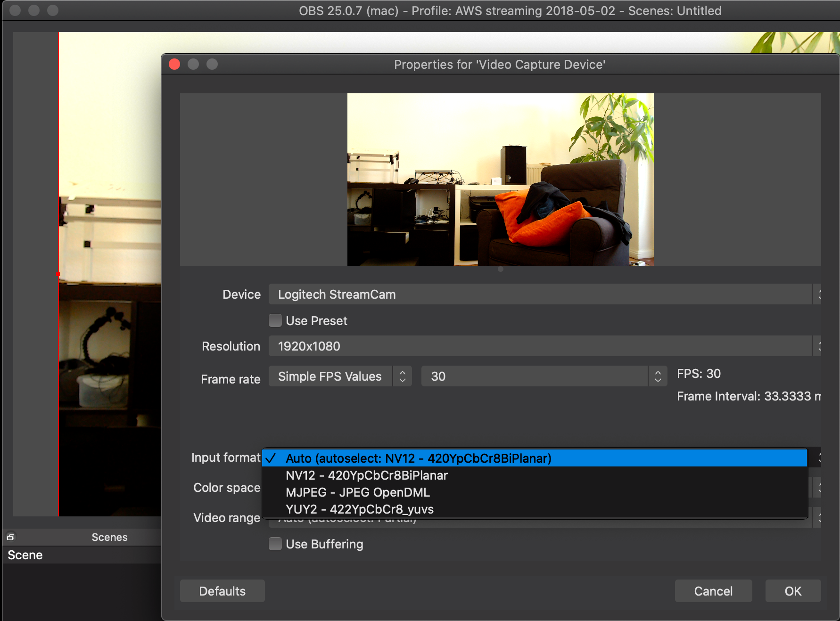Select Scene in the Scenes list

(x=25, y=555)
